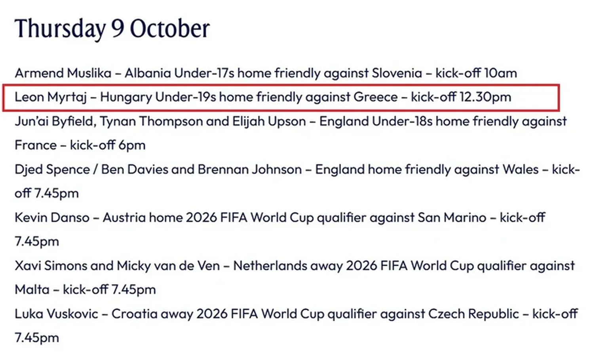Viewport: 593px width, 364px height.
Task: Select the name Armend Muslika
Action: point(63,73)
